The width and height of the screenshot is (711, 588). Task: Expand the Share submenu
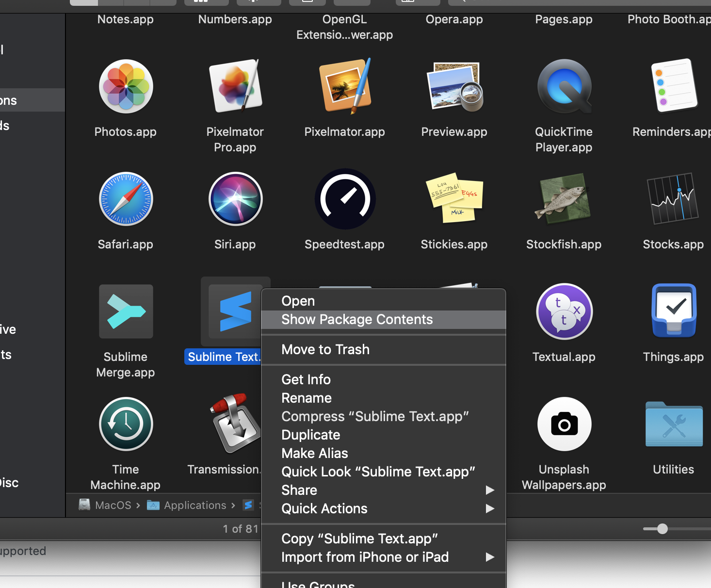click(x=384, y=490)
